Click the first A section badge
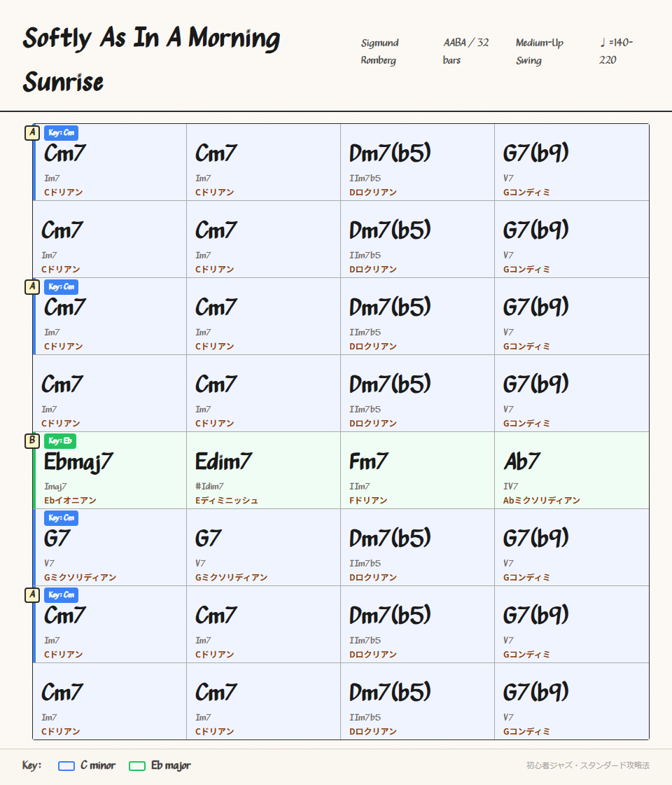Image resolution: width=672 pixels, height=785 pixels. 32,132
